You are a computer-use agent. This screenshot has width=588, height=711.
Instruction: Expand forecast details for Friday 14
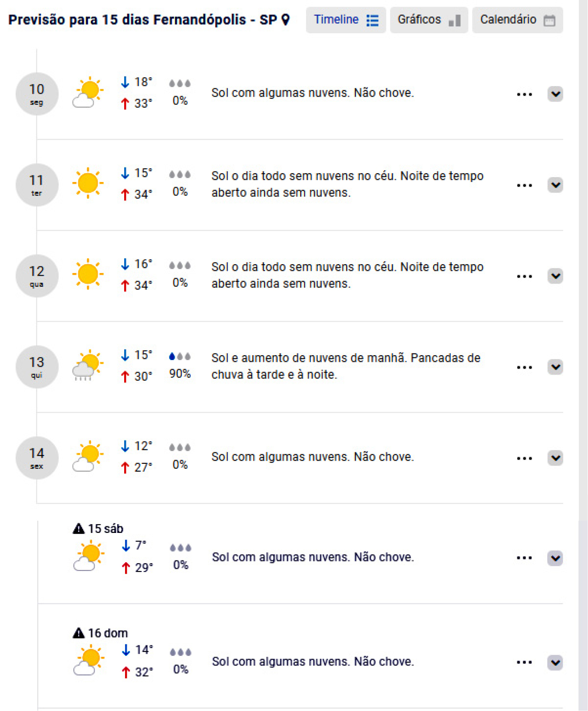555,458
